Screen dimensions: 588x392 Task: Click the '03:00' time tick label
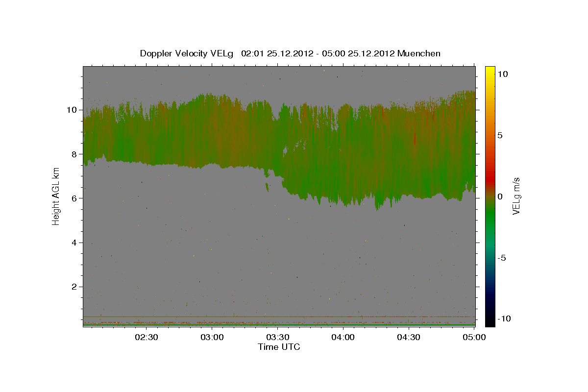[x=212, y=337]
